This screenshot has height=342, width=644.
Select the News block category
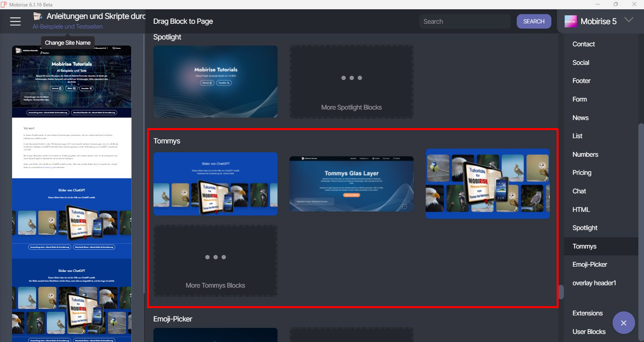580,118
